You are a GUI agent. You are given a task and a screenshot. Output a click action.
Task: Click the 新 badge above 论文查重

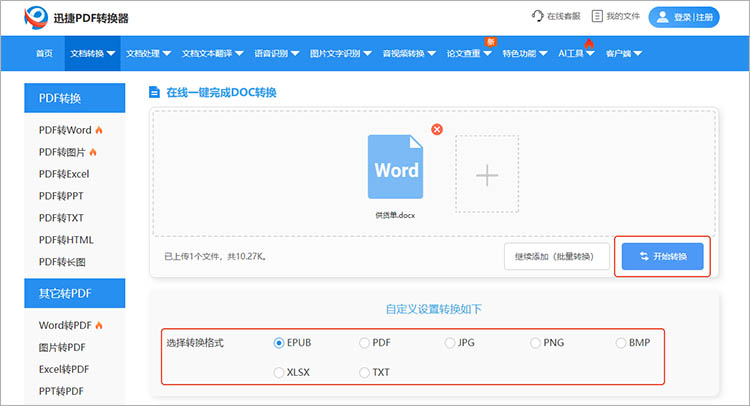click(490, 42)
